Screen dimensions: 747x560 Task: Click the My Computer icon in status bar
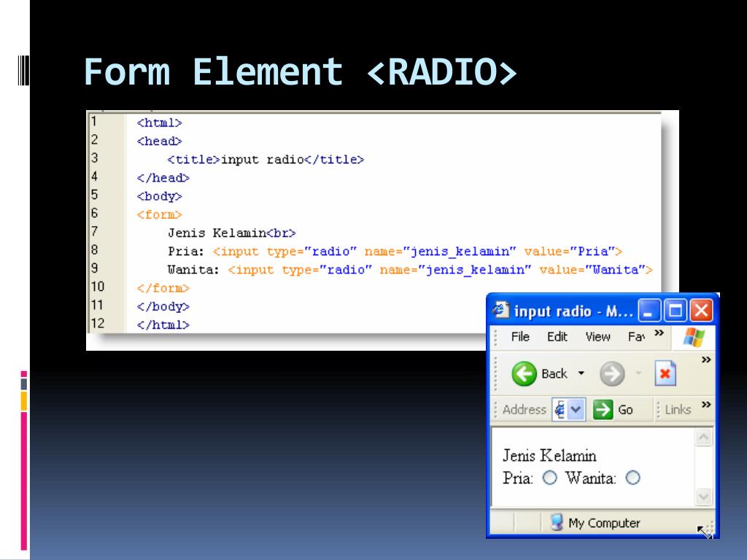(557, 522)
